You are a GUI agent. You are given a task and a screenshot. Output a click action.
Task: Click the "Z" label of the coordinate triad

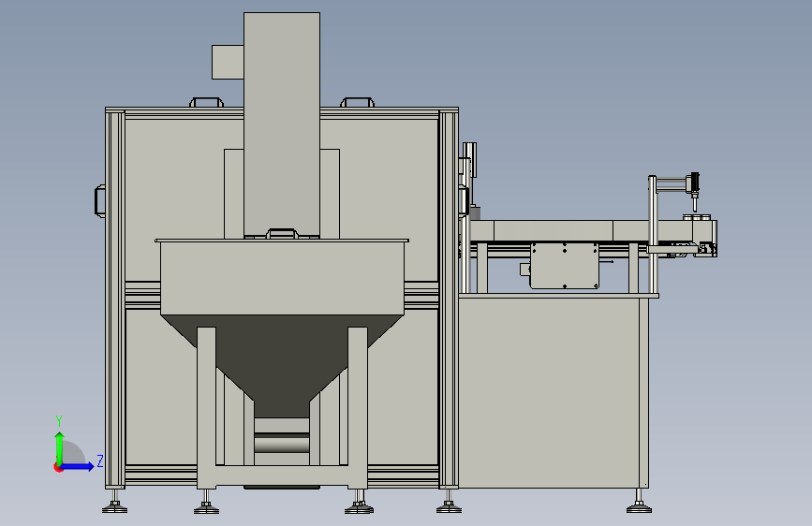[x=100, y=460]
